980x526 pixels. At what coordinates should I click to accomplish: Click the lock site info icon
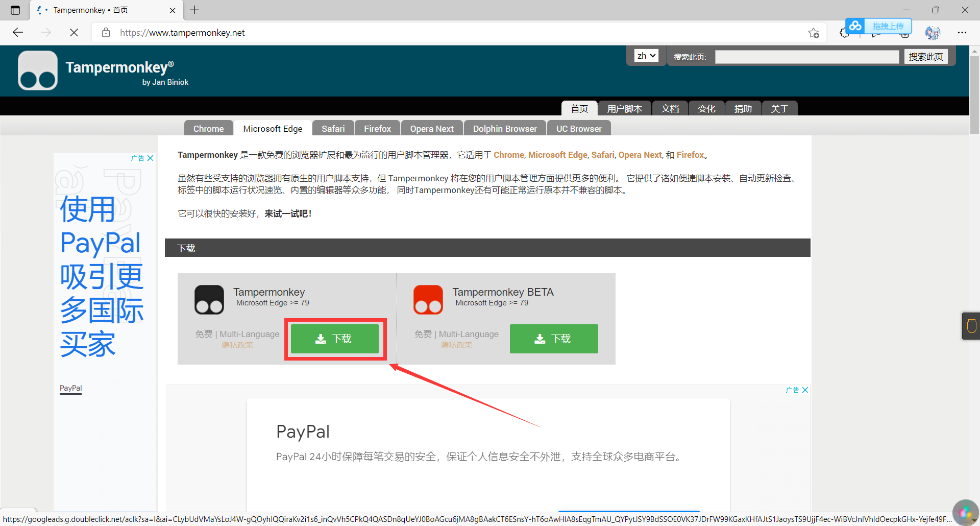click(x=106, y=33)
